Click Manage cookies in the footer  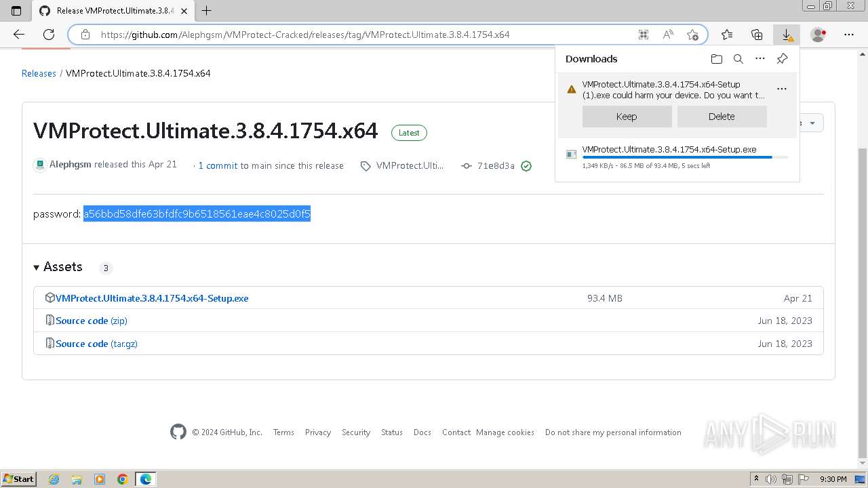tap(505, 432)
